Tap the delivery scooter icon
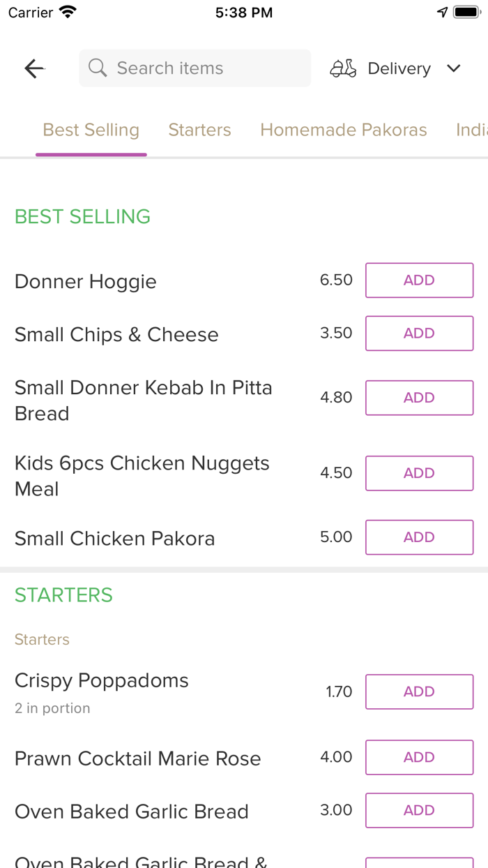 tap(342, 68)
